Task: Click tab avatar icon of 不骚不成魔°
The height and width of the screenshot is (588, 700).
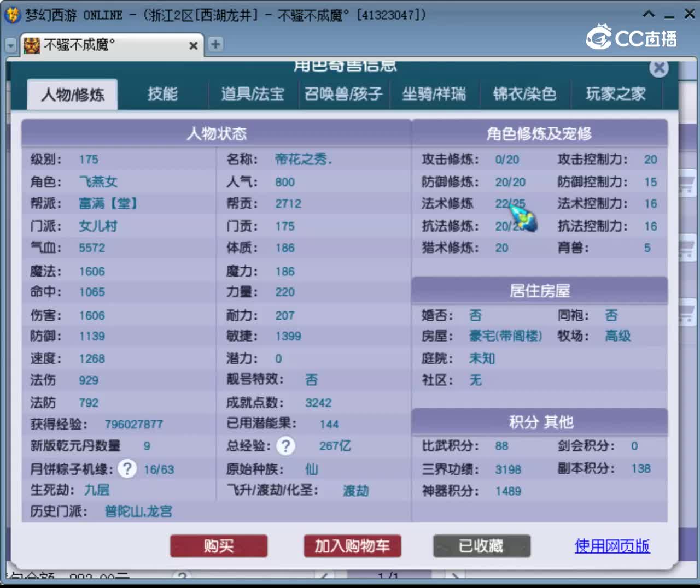Action: pos(32,45)
